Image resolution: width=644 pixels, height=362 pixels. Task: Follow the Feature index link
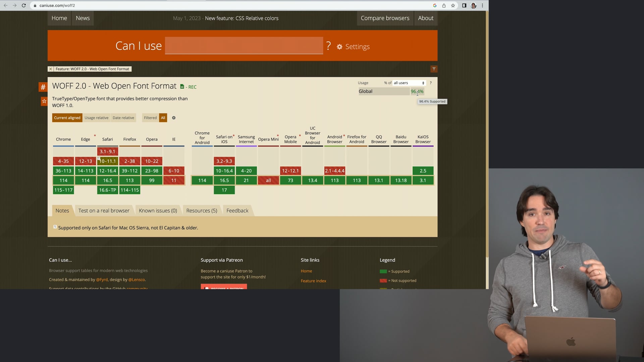tap(313, 281)
